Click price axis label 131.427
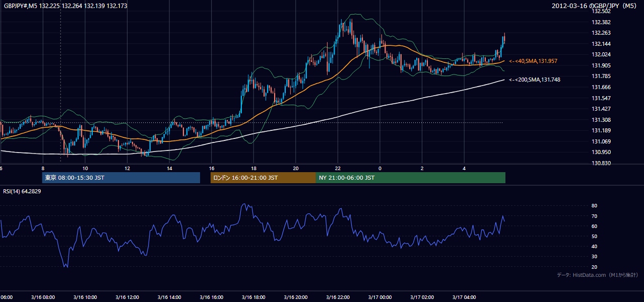 (601, 109)
